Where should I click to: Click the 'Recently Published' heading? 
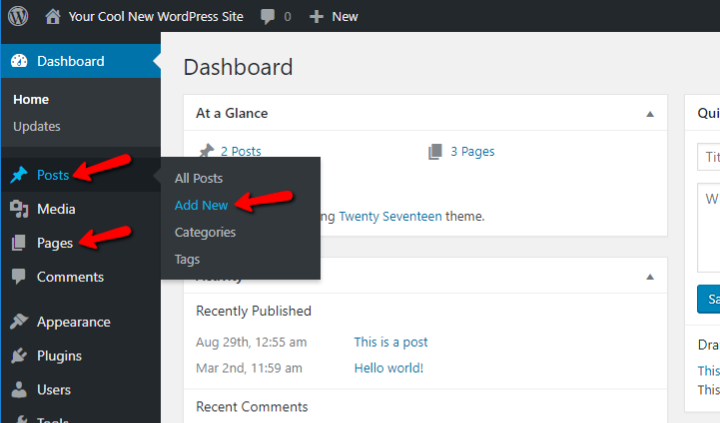253,311
